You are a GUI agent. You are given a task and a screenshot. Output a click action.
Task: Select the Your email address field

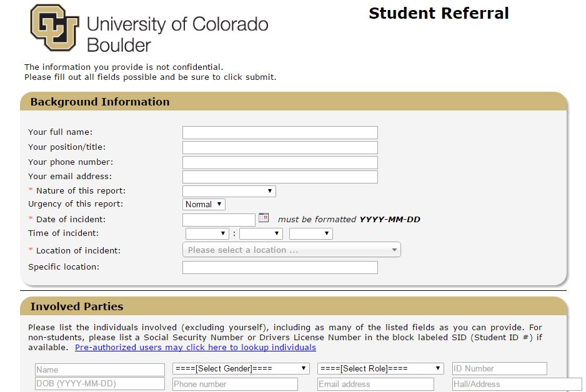coord(280,177)
